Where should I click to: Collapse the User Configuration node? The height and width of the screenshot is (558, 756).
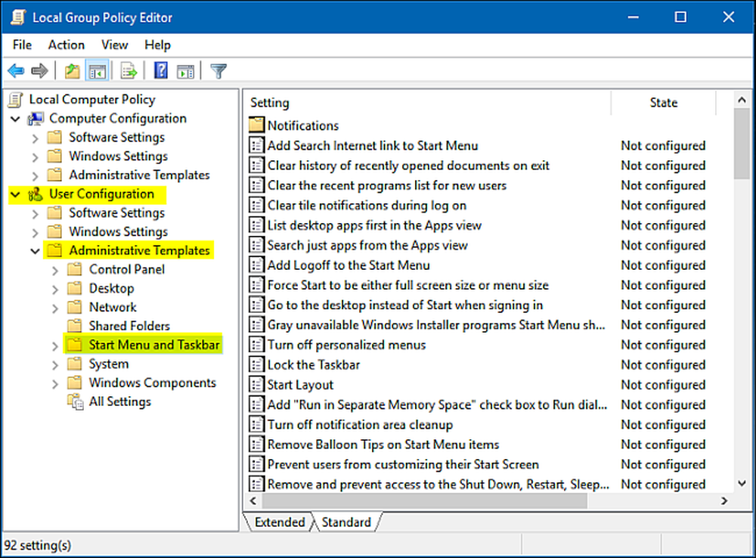click(x=15, y=195)
